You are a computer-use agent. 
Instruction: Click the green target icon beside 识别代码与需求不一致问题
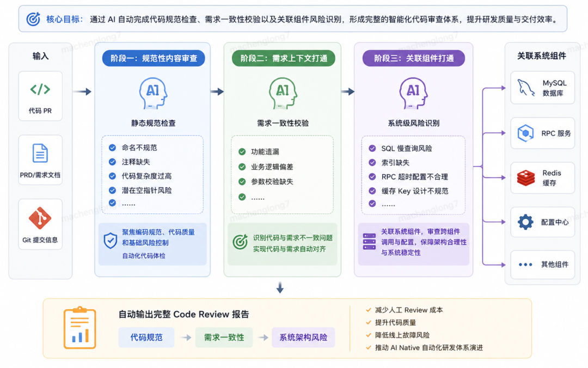click(240, 242)
